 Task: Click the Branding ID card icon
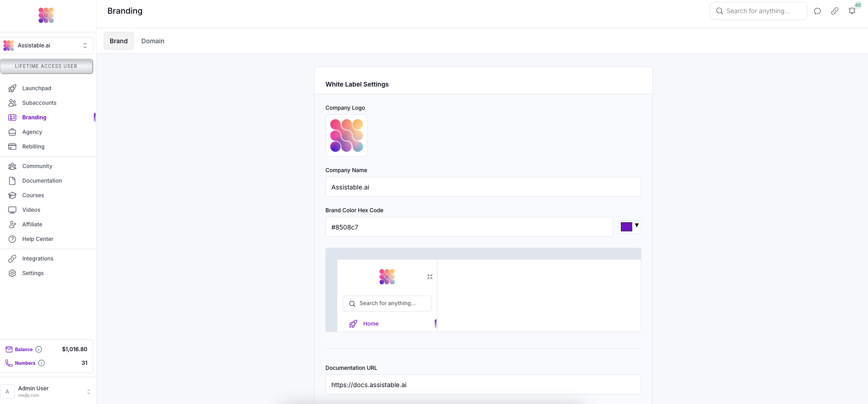click(12, 118)
